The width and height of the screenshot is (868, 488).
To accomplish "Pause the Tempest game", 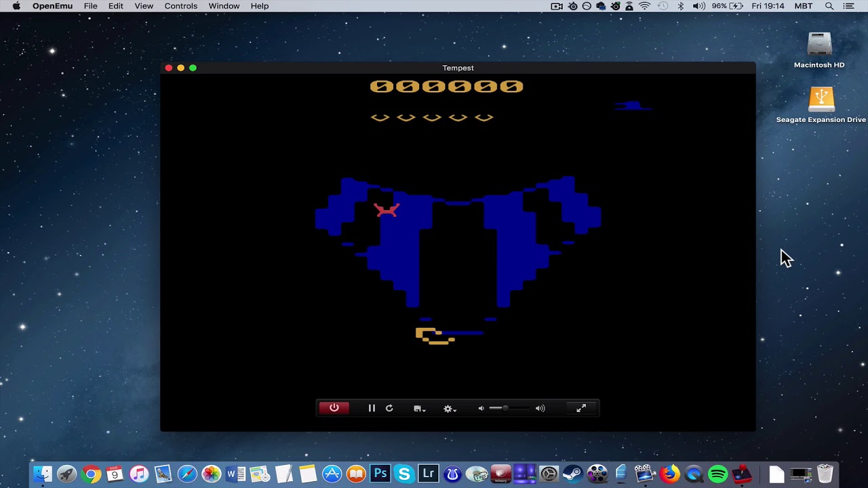I will coord(372,408).
